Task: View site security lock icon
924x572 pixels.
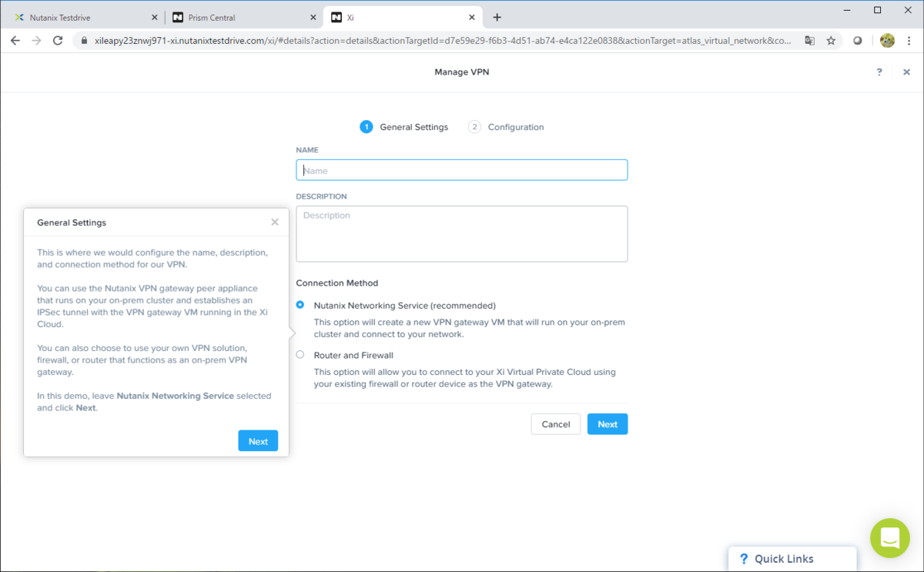Action: [x=83, y=41]
